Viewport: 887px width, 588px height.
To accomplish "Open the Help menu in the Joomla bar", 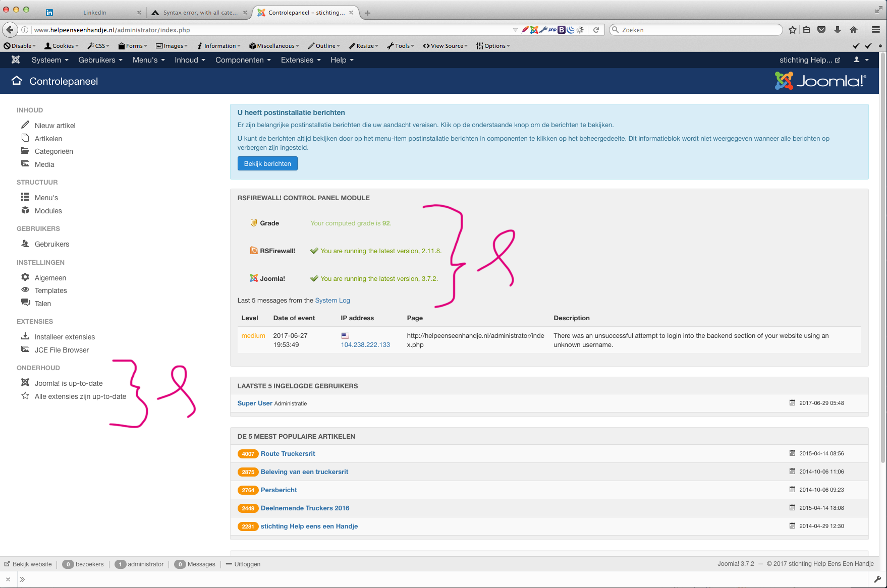I will click(x=342, y=60).
